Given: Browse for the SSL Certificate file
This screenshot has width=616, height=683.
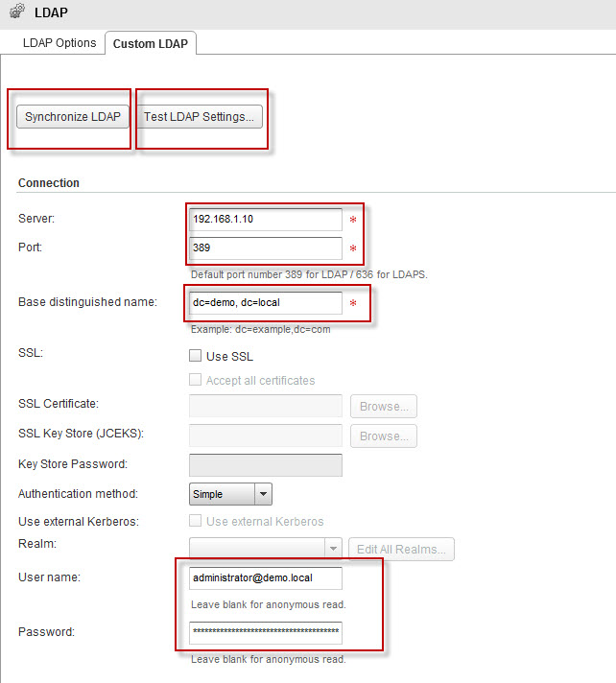Looking at the screenshot, I should (x=383, y=406).
